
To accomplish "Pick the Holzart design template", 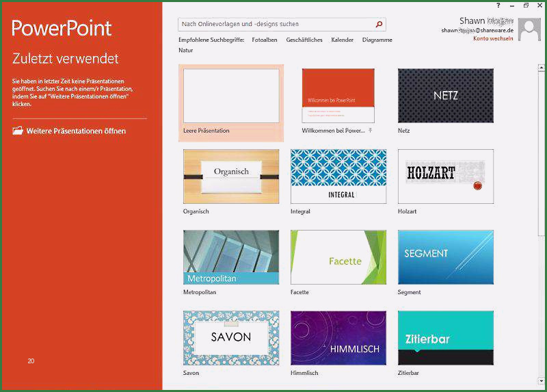I will 445,177.
